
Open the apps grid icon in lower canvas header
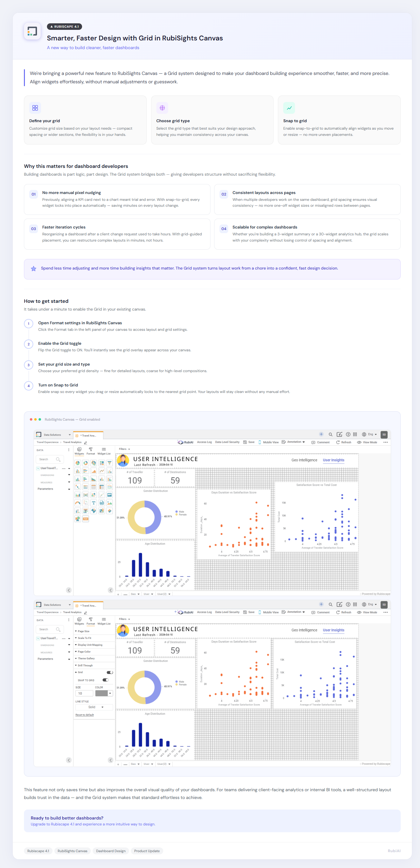point(355,604)
